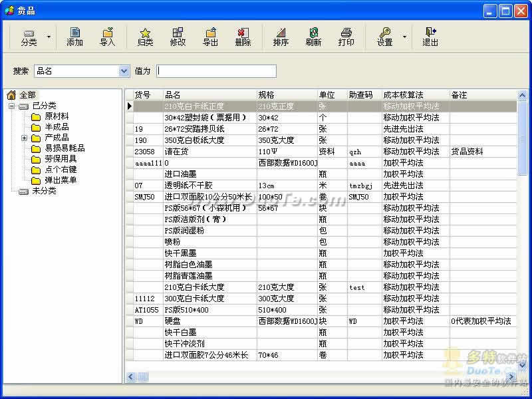Click the 退出 exit icon
This screenshot has height=399, width=532.
(x=430, y=38)
